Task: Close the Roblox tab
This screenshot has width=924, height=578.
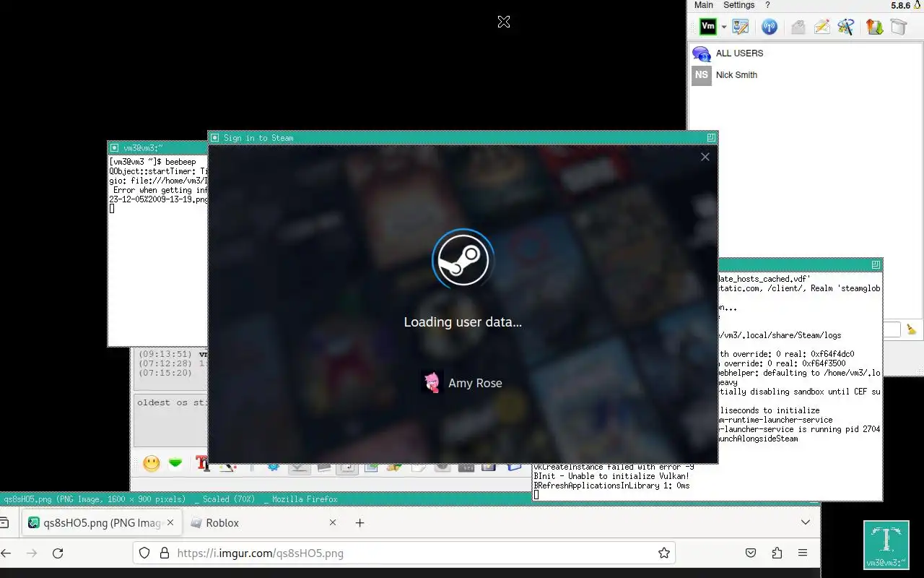Action: [x=333, y=523]
